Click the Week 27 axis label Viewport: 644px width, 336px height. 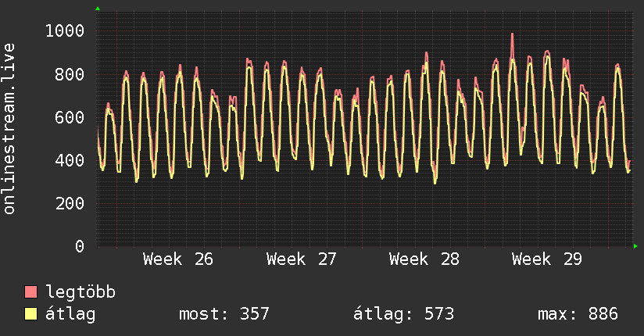click(301, 259)
